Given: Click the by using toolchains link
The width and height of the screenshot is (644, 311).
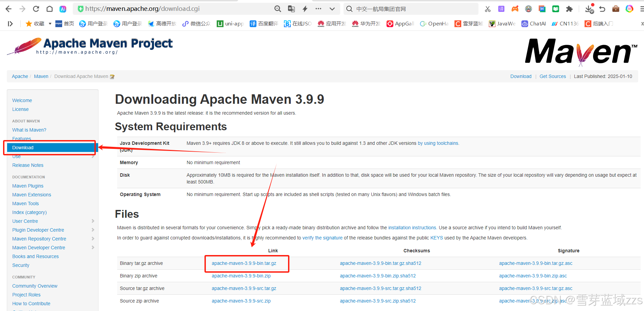Looking at the screenshot, I should [x=438, y=143].
